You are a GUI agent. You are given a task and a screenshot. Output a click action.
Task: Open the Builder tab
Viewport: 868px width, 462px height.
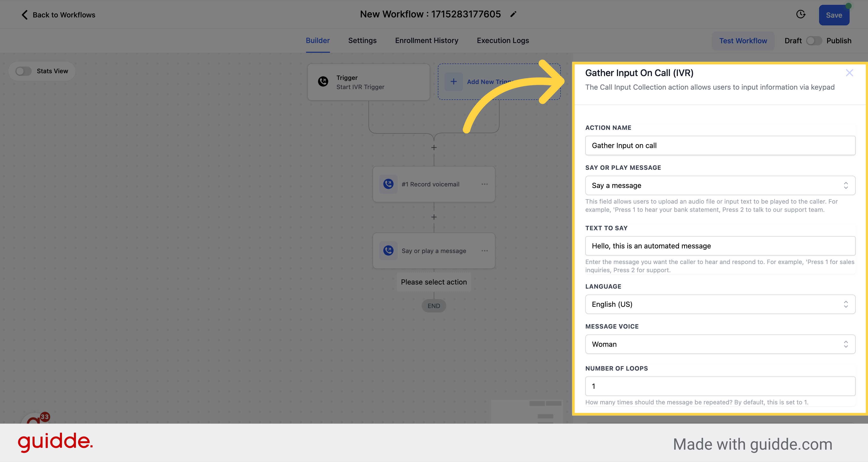pyautogui.click(x=318, y=40)
